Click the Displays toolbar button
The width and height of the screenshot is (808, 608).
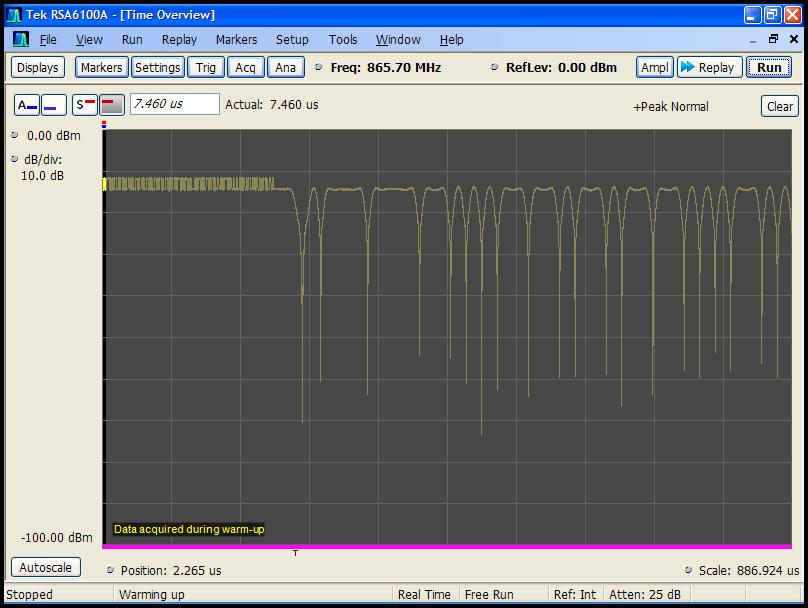point(38,67)
